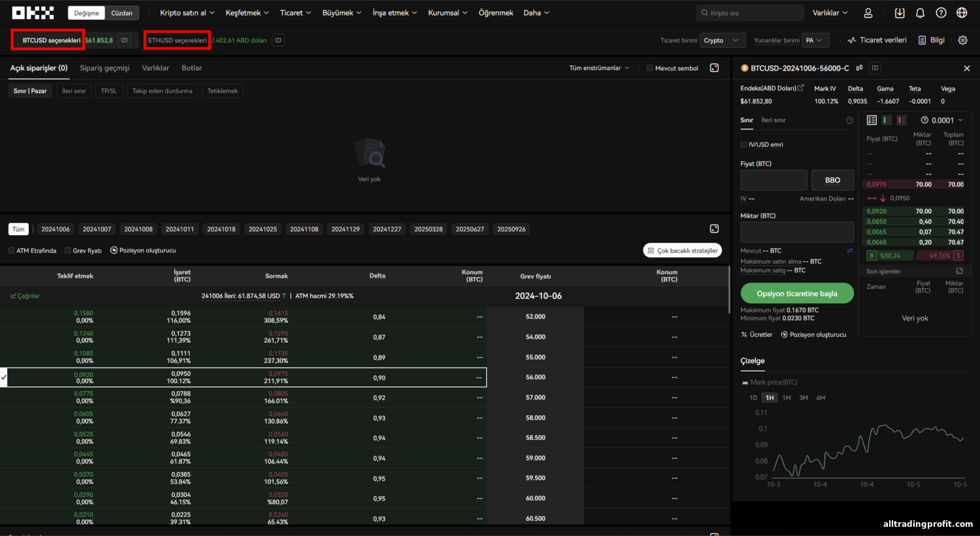
Task: Expand the Keşfetmek menu
Action: [247, 12]
